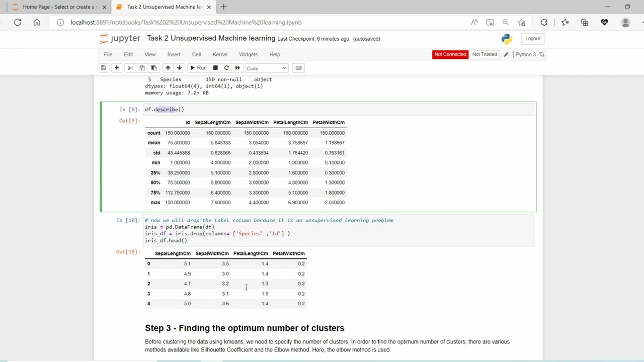Insert a new cell below with plus icon

pos(117,68)
